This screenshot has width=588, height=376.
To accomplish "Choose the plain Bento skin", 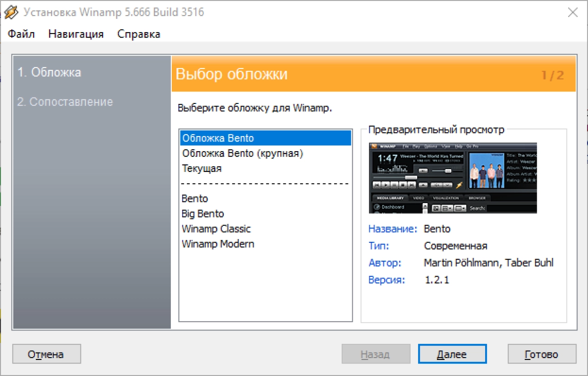I will pos(266,199).
